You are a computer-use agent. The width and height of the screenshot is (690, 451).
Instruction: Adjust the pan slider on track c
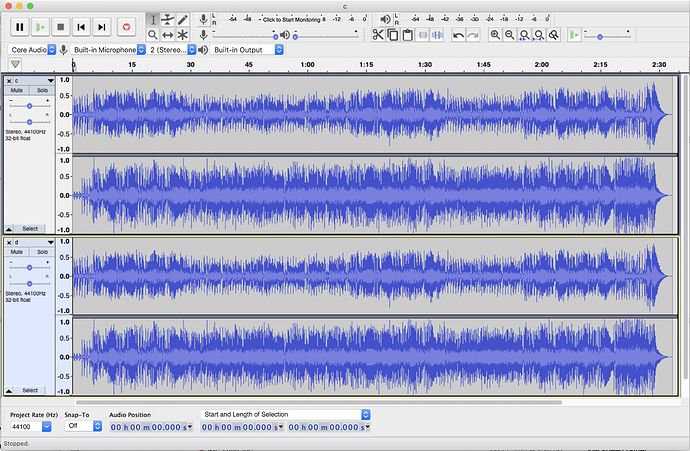29,121
